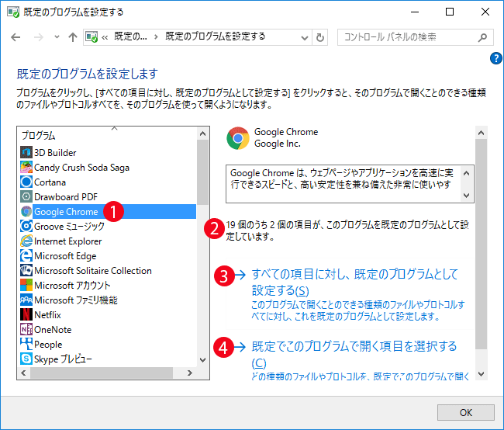Click program list vertical scrollbar thumb
504x430 pixels.
pos(202,172)
